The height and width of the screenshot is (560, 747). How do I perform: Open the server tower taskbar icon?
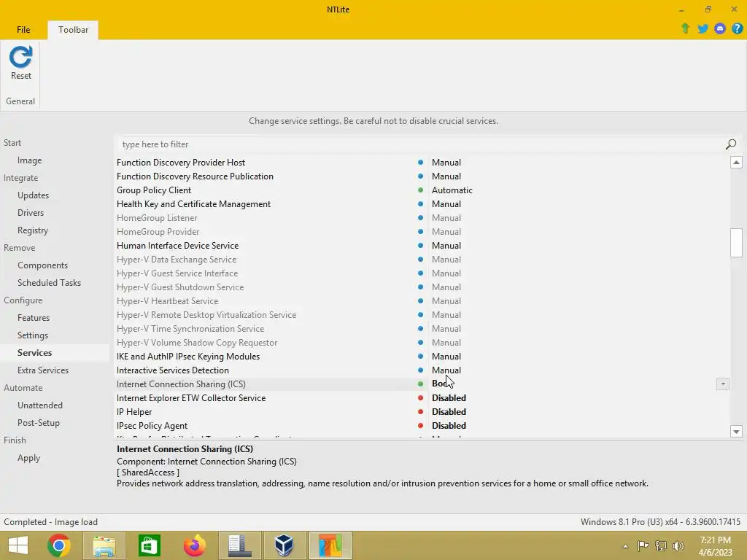[239, 545]
